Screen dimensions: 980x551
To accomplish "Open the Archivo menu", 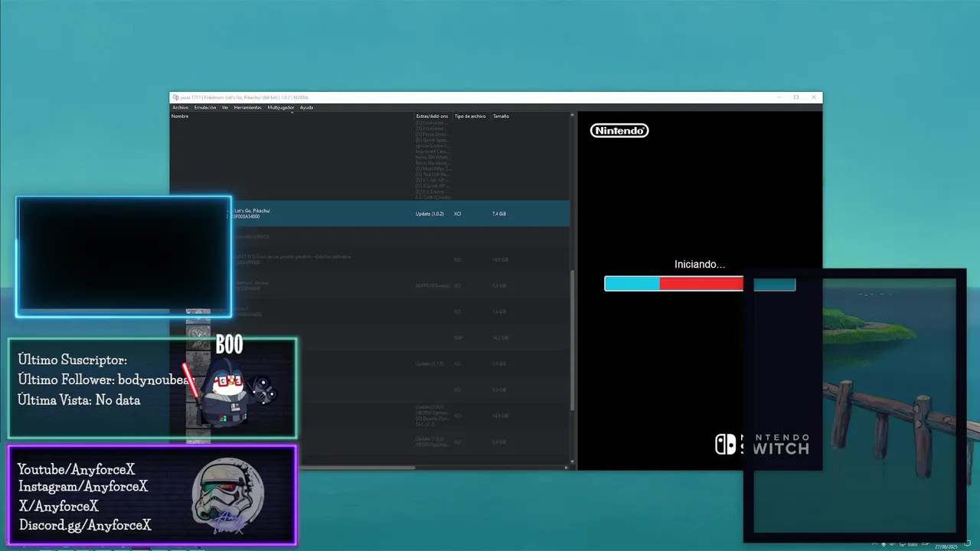I will 180,108.
